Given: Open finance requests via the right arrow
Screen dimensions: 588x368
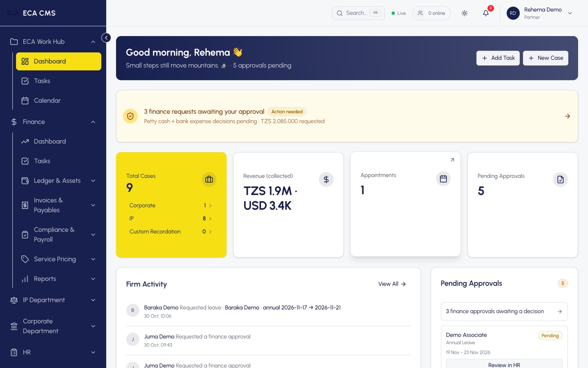Looking at the screenshot, I should 568,116.
